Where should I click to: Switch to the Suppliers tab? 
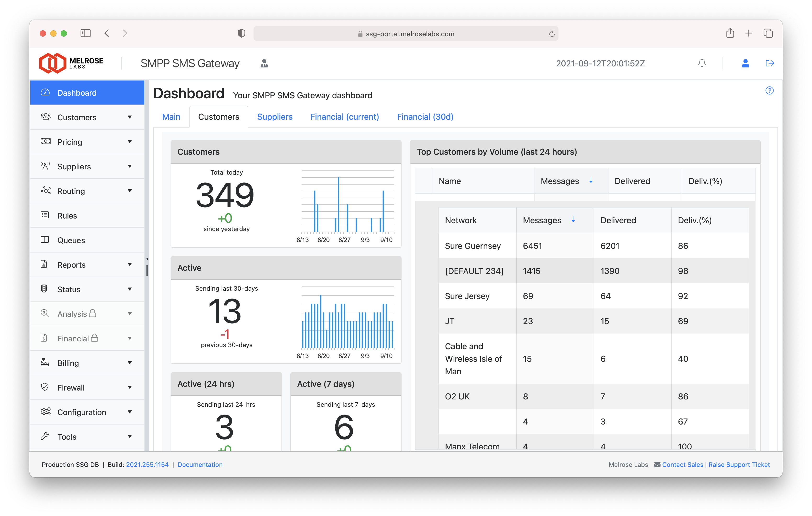[x=274, y=117]
